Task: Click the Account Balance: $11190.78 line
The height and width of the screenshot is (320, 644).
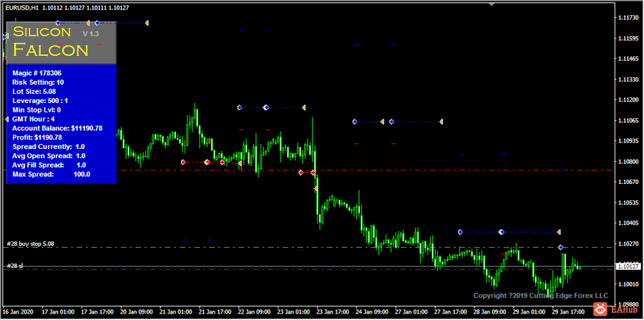Action: click(57, 128)
